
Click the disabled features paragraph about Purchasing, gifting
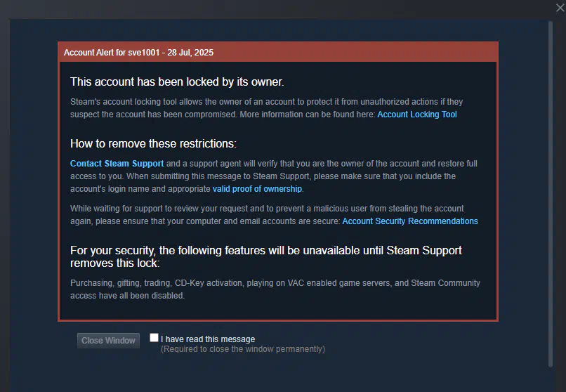[x=275, y=289]
